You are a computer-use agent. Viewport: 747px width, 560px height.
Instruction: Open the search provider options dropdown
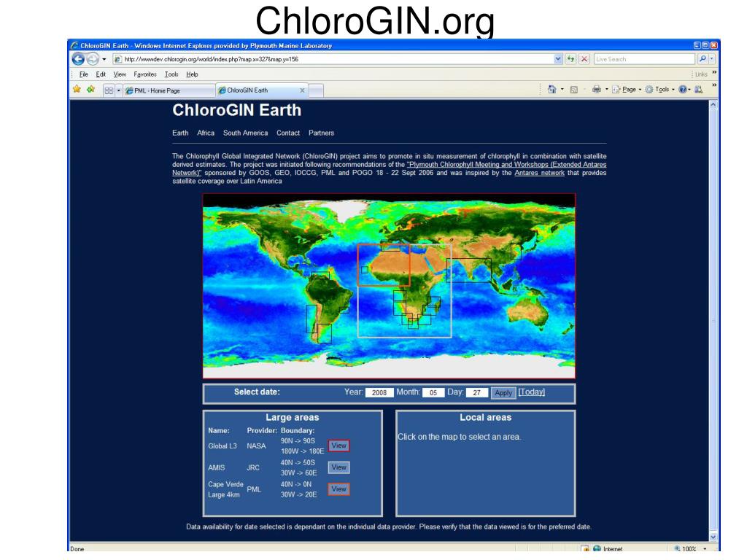712,59
